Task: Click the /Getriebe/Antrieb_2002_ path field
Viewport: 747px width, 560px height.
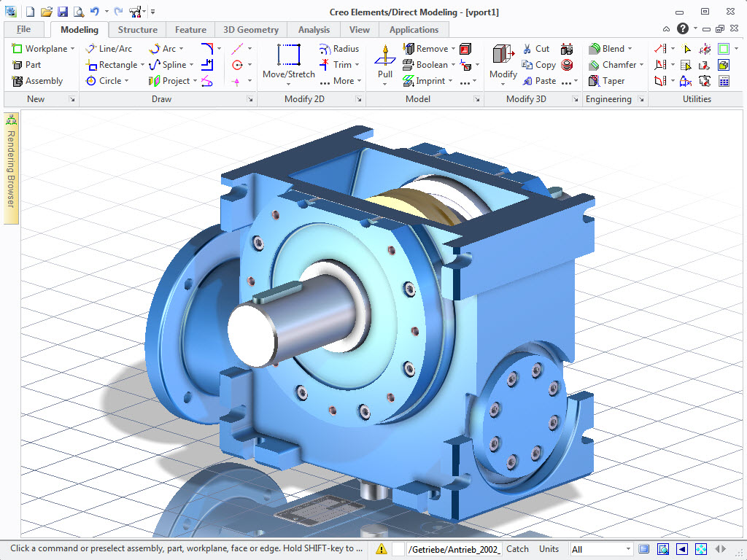Action: [x=454, y=549]
